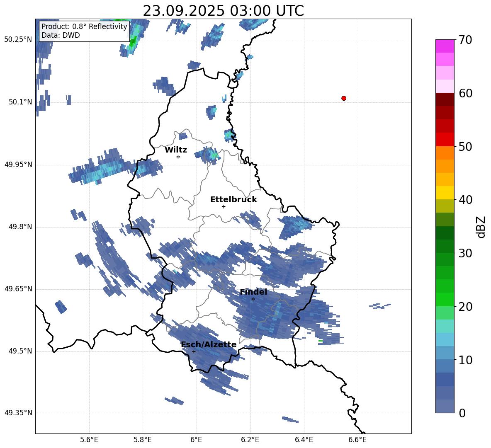Click the 40 value on the colorbar
The image size is (491, 448).
click(x=465, y=200)
